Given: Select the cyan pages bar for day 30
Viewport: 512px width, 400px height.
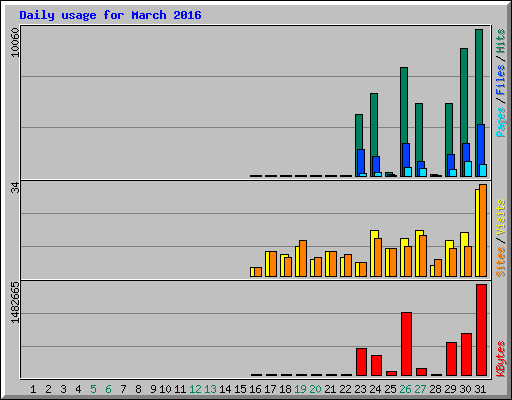Looking at the screenshot, I should (x=468, y=169).
